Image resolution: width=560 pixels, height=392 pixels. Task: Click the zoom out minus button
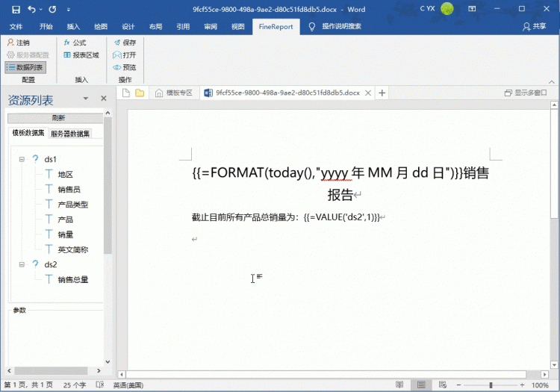458,385
